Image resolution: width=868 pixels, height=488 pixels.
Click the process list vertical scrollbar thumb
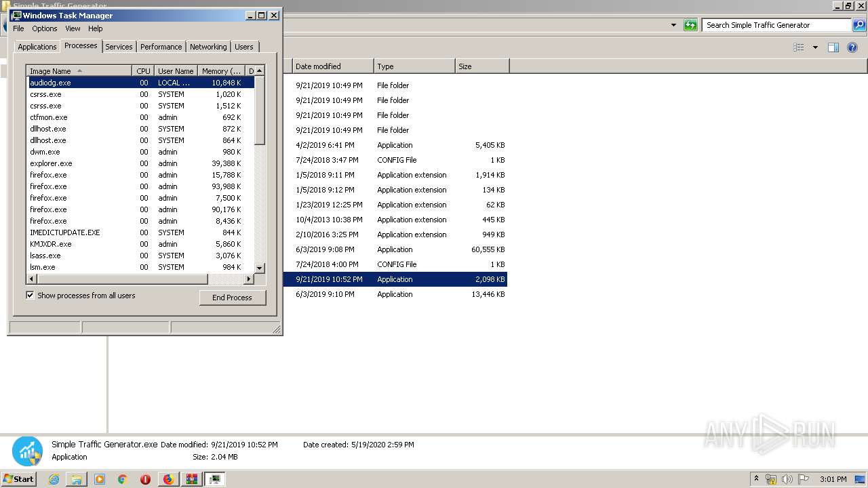pos(259,110)
